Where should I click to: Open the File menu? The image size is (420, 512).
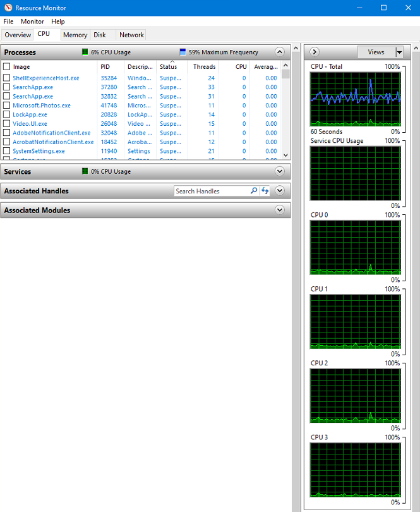click(x=8, y=21)
